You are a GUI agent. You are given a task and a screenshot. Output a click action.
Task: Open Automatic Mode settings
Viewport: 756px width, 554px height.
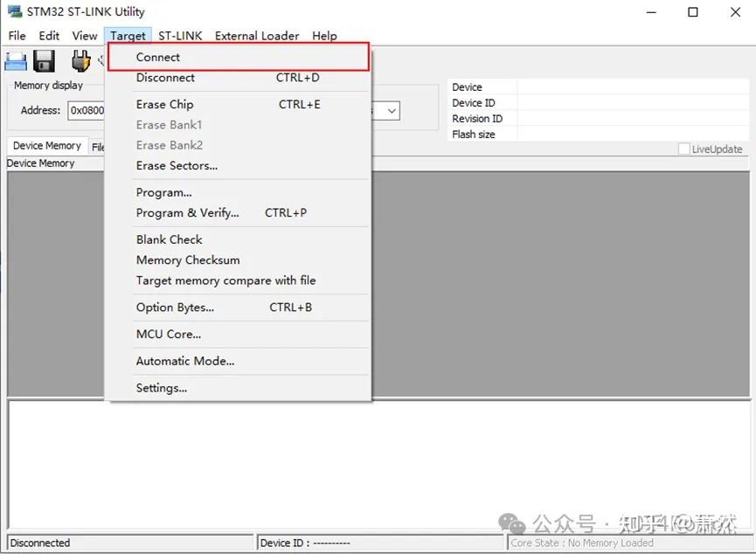point(185,361)
